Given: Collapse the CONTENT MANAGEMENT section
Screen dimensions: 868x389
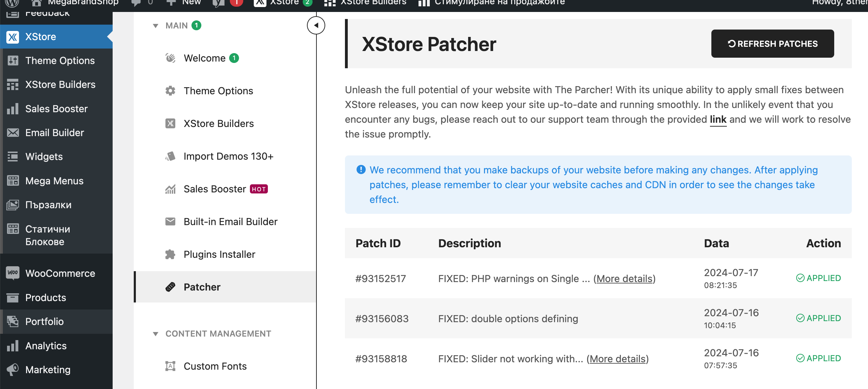Looking at the screenshot, I should [x=156, y=334].
